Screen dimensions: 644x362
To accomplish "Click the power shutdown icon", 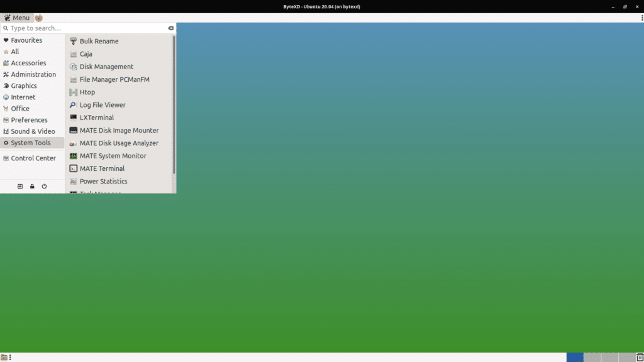I will tap(44, 187).
